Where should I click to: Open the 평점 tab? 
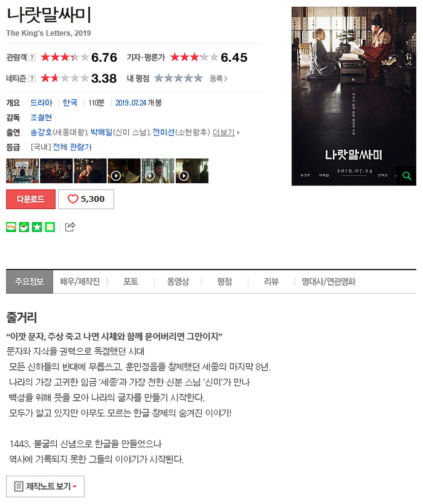(x=224, y=282)
